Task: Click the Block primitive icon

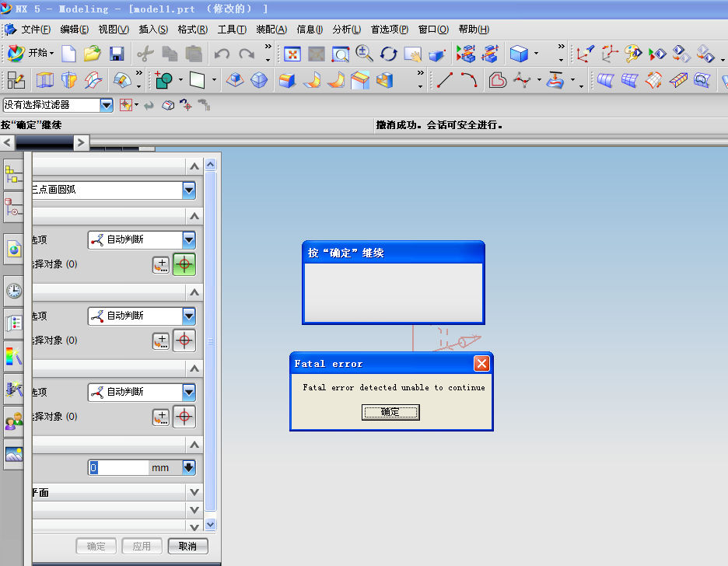Action: [x=287, y=80]
